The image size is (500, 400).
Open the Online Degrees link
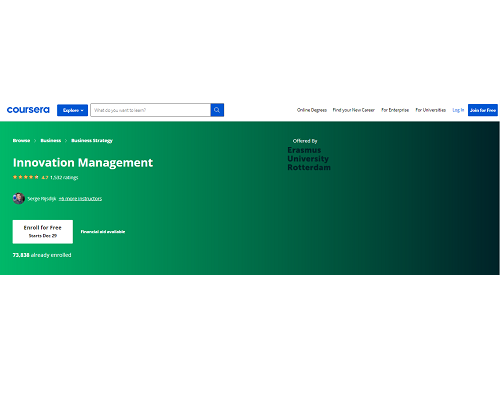tap(312, 110)
